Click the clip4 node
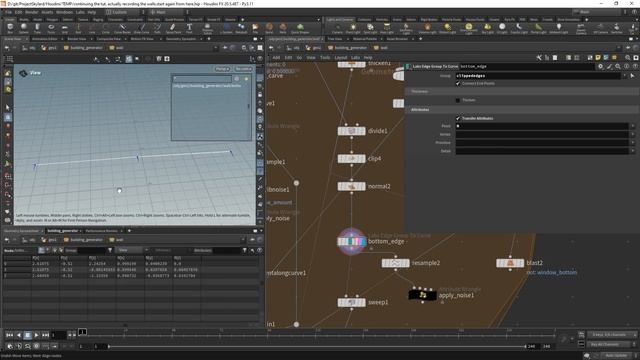Viewport: 640px width, 360px height. 351,159
